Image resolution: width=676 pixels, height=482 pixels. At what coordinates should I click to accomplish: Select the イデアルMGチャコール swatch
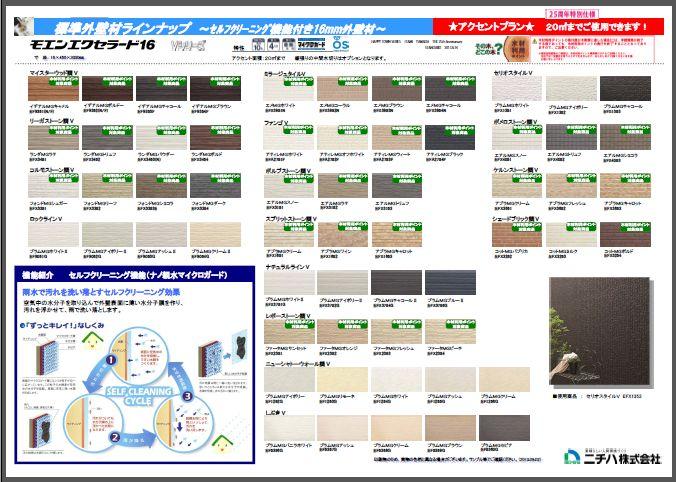161,88
